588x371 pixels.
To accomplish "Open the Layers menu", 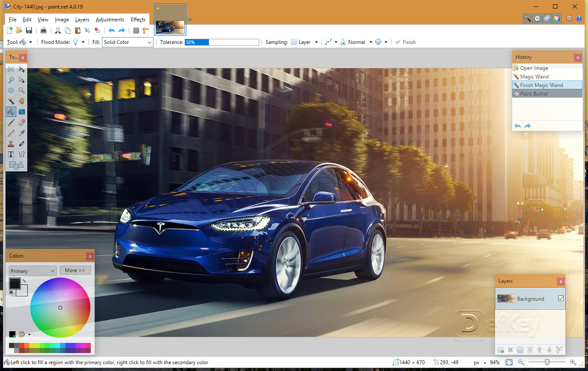I will (x=82, y=19).
